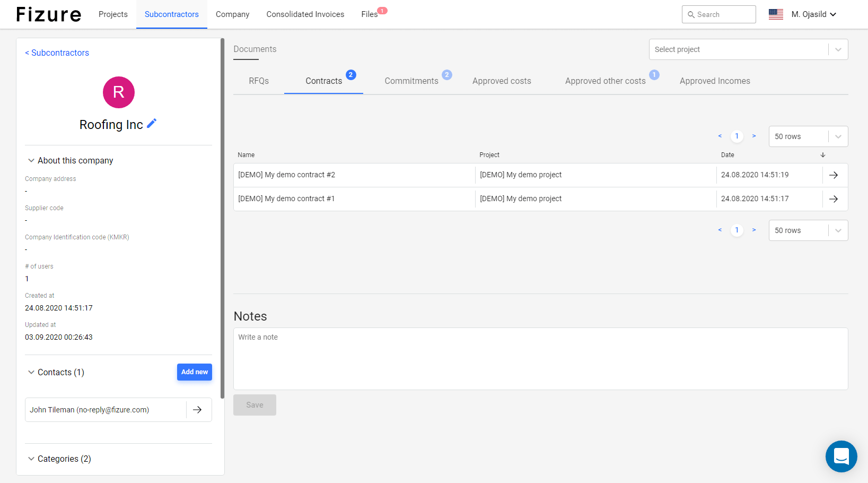Open Company menu

[232, 14]
